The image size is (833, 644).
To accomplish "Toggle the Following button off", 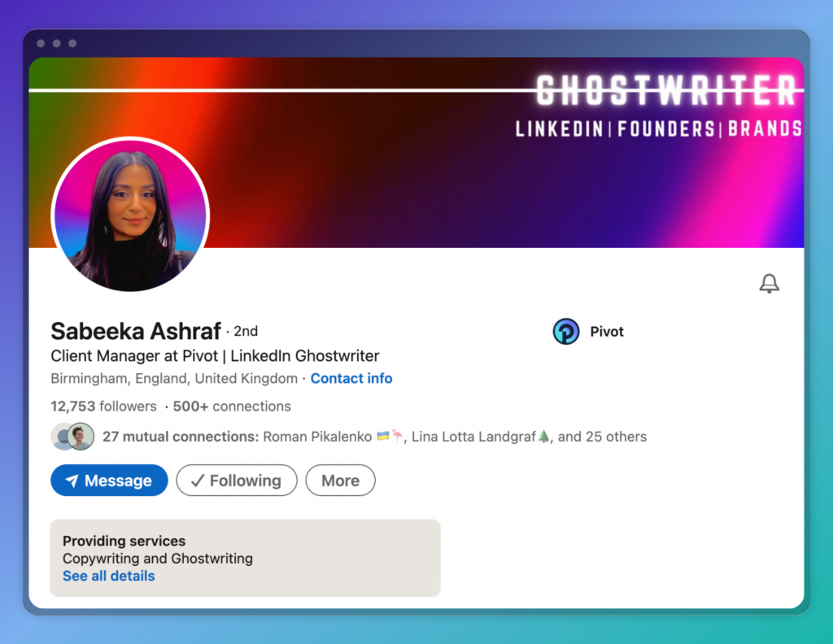I will (237, 481).
